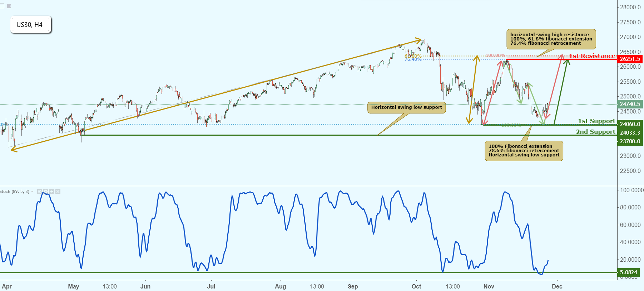Viewport: 644px width, 291px height.
Task: Click the green 24060.0 support price tag
Action: point(630,124)
